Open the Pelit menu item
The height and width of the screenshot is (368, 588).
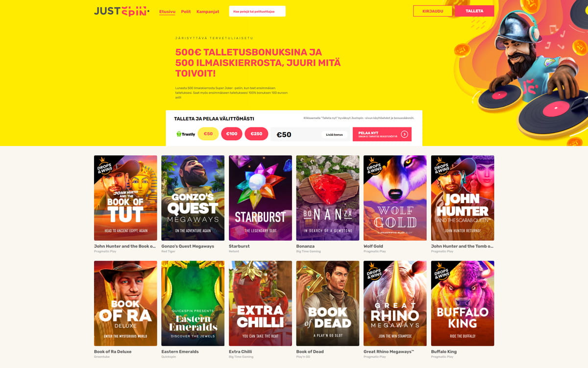(186, 11)
